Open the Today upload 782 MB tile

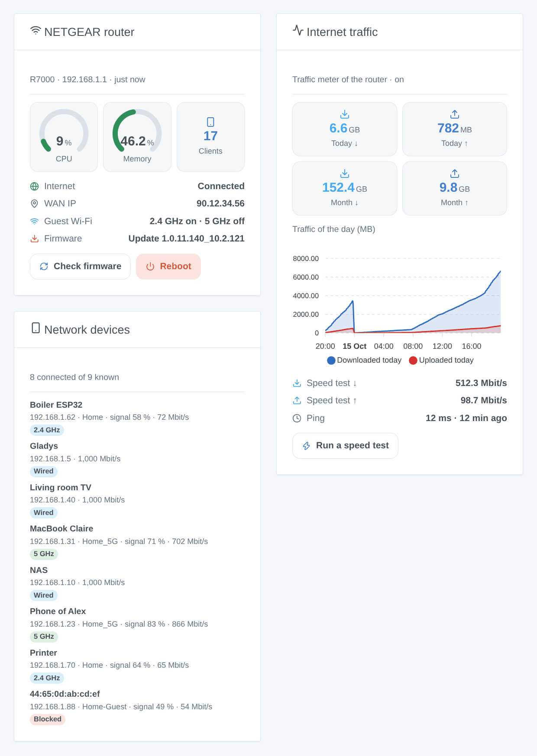click(x=455, y=129)
